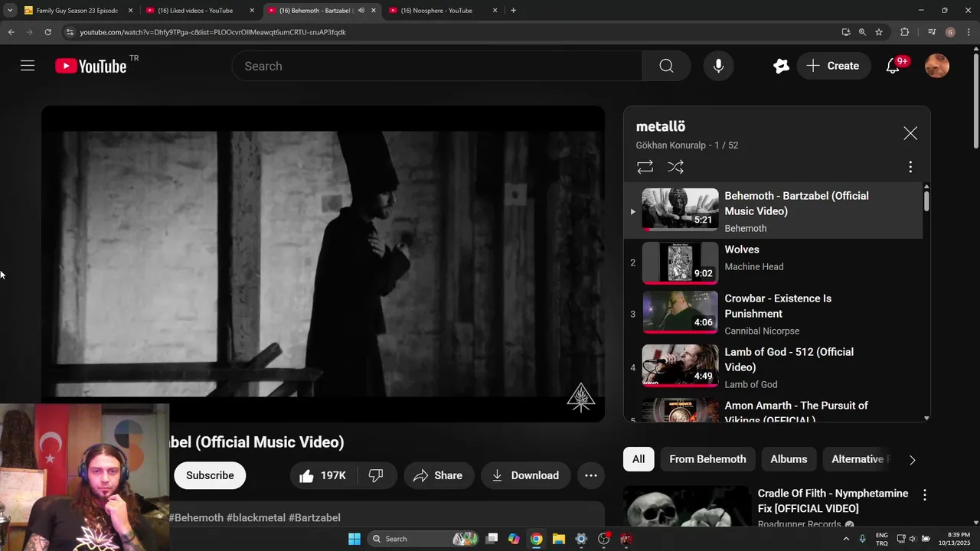Screen dimensions: 980x551
Task: Open browser media control icon
Action: tap(931, 32)
